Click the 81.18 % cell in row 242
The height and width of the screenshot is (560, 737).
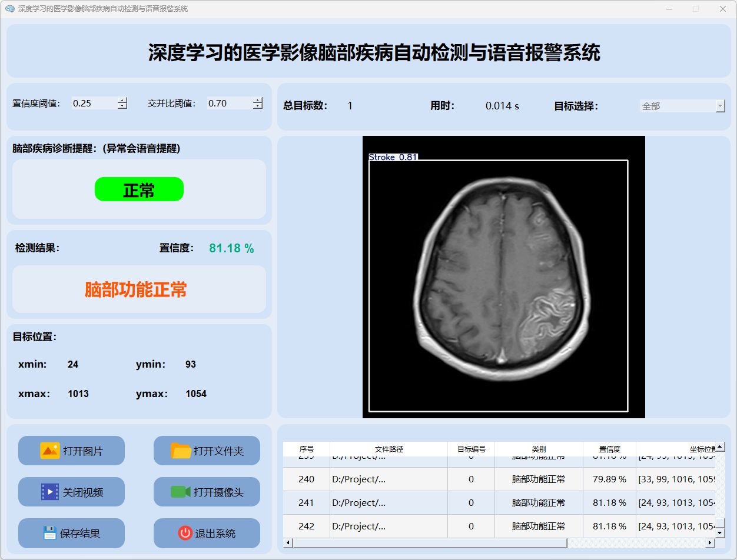coord(609,526)
